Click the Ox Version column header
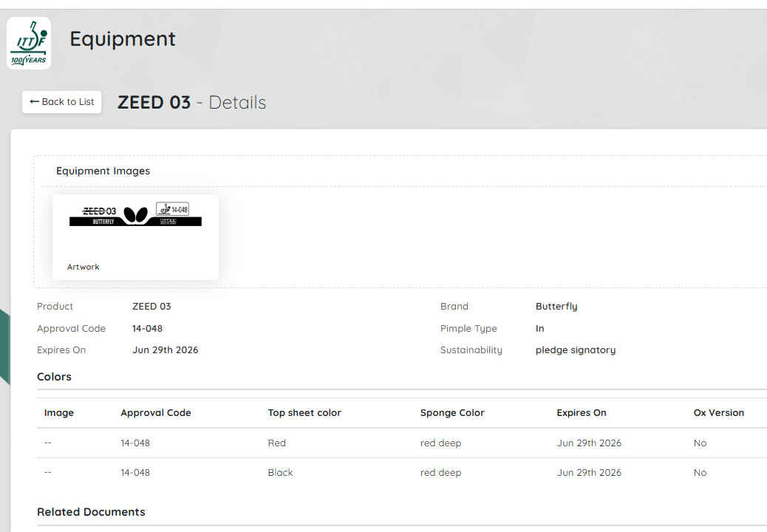 pyautogui.click(x=718, y=413)
